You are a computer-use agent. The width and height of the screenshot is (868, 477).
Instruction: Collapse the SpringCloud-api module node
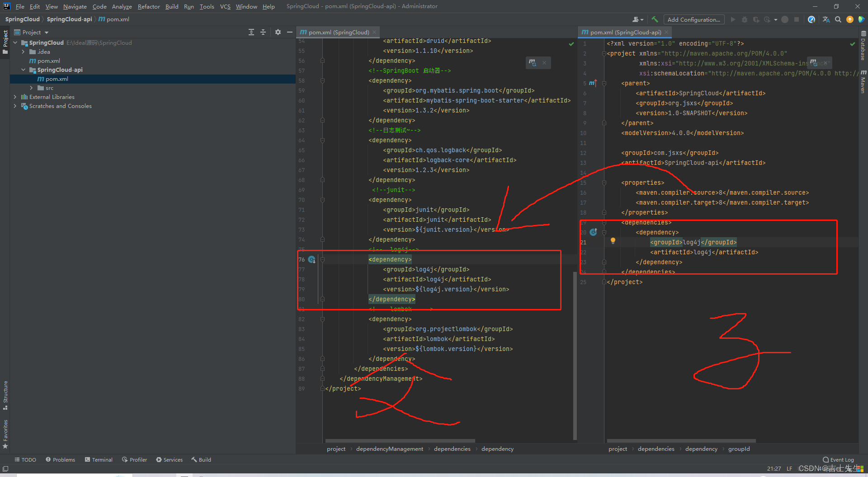click(x=23, y=70)
